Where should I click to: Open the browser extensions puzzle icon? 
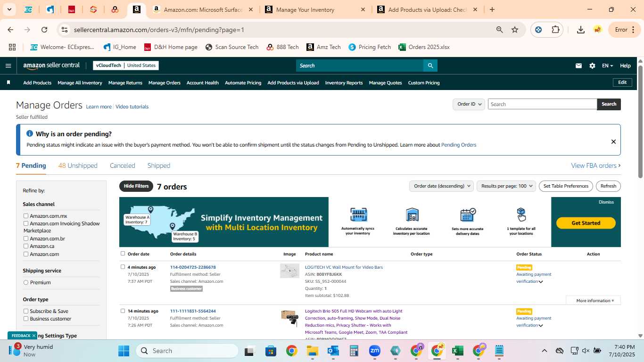pos(555,30)
